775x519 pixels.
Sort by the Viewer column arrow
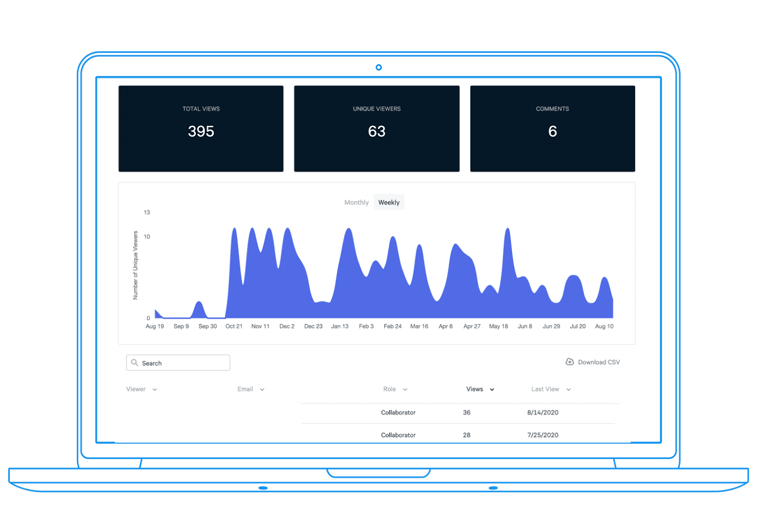click(155, 390)
